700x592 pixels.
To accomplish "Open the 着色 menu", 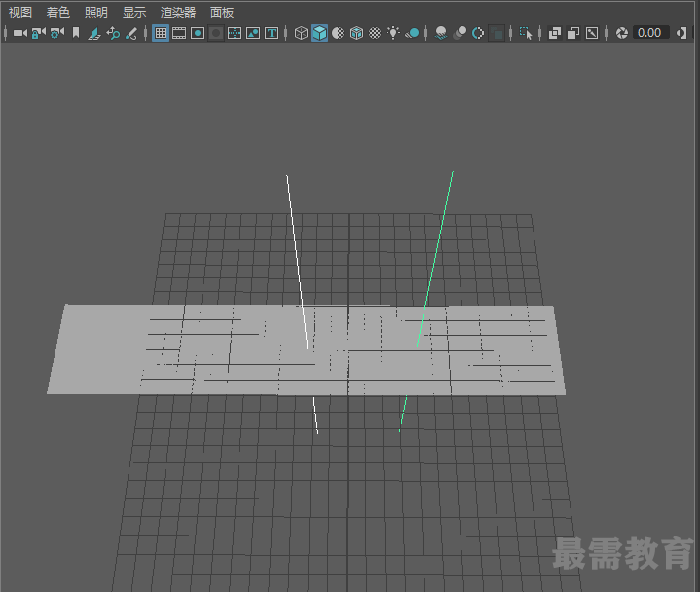I will (58, 12).
